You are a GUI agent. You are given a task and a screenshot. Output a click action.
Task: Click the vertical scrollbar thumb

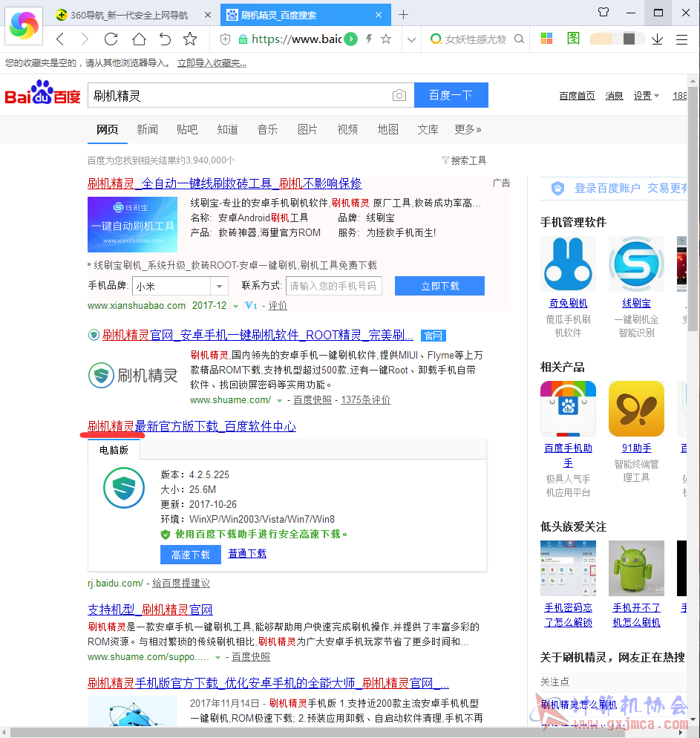tap(693, 209)
